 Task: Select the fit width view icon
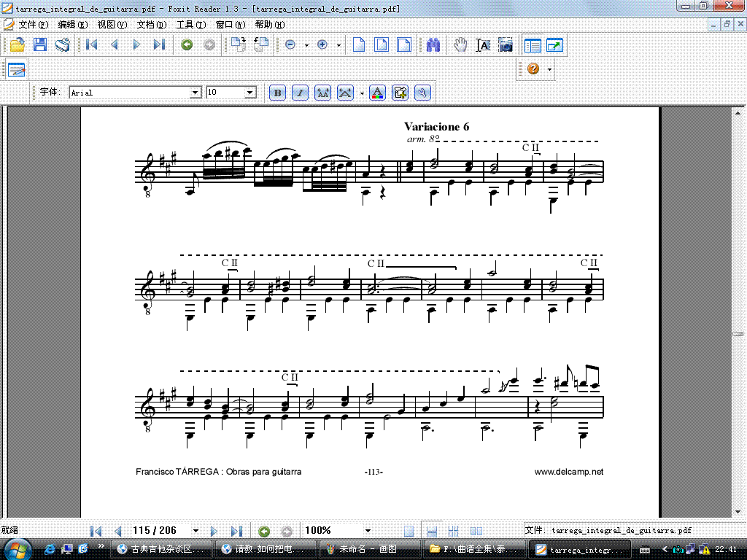point(404,44)
